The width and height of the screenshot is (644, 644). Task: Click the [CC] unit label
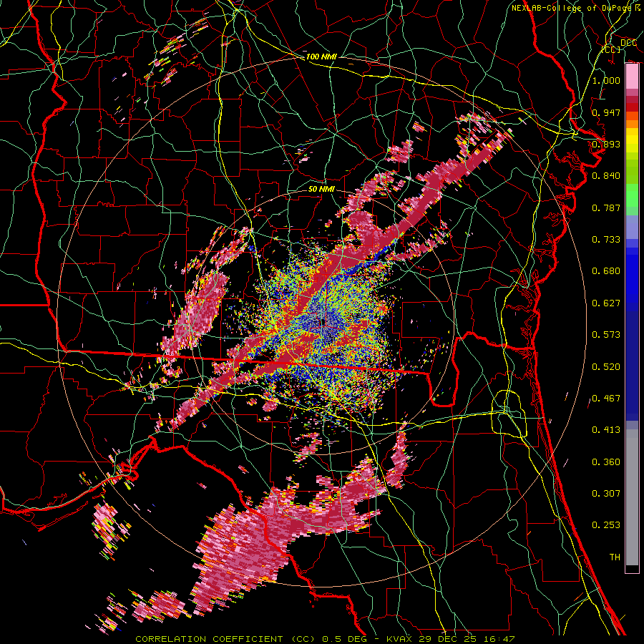pyautogui.click(x=610, y=49)
